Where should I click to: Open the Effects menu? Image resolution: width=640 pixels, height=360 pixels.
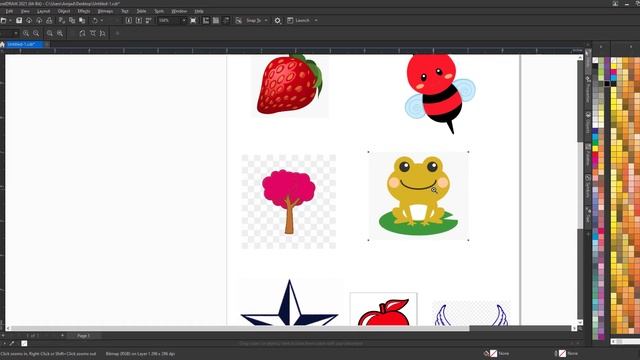click(x=84, y=11)
